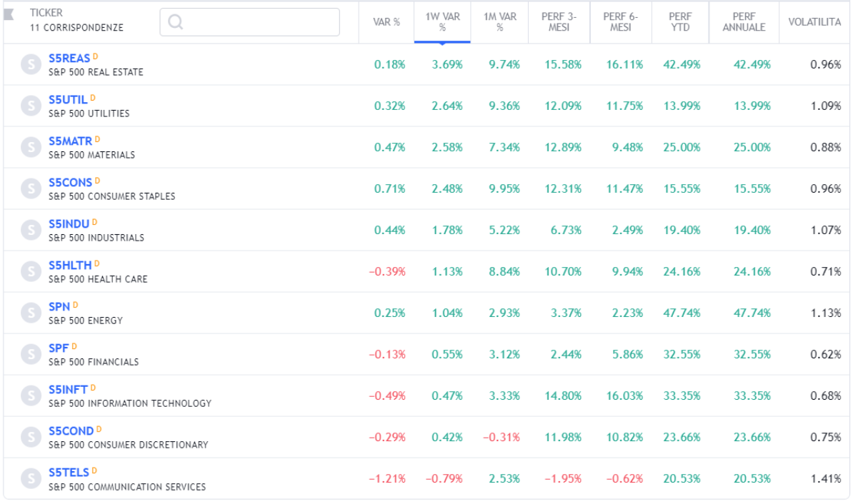The width and height of the screenshot is (853, 504).
Task: Click the S5HLTH round symbol icon
Action: point(30,271)
